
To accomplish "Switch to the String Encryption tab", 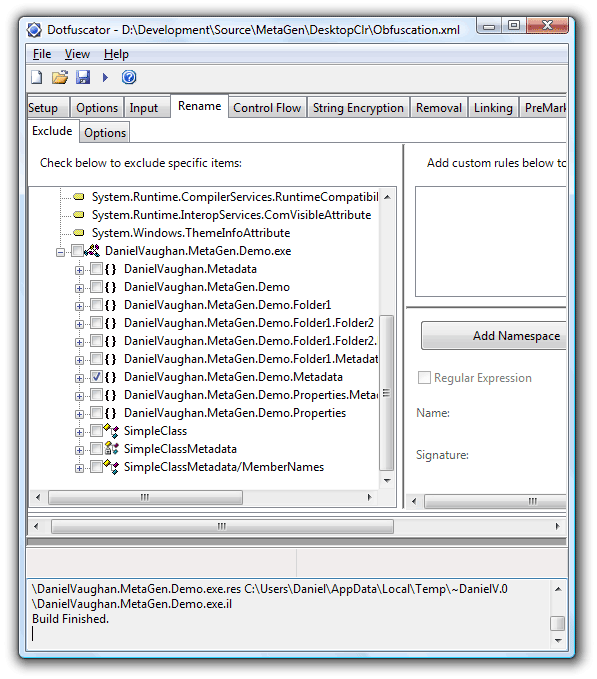I will (x=358, y=108).
